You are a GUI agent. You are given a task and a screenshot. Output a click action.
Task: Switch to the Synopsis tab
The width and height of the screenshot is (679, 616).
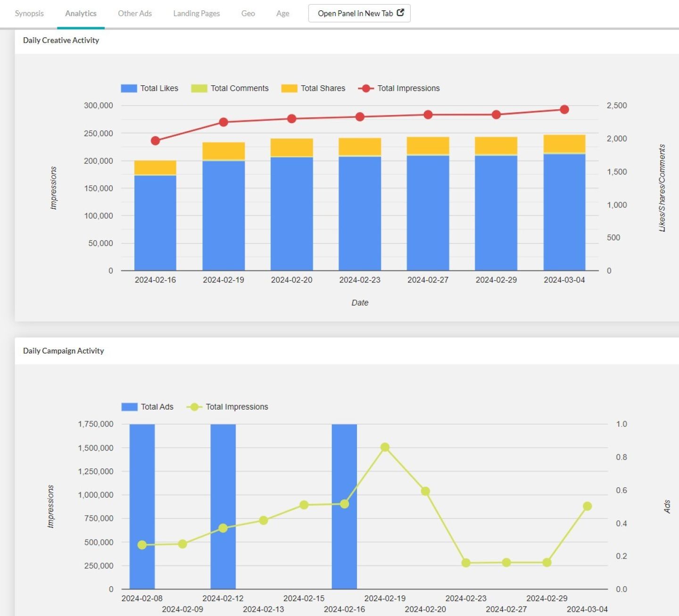point(29,13)
